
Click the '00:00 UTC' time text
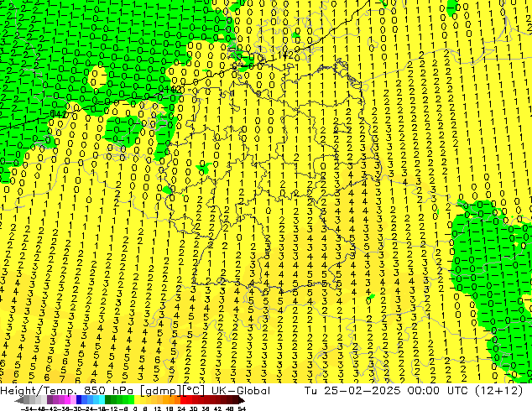438,391
